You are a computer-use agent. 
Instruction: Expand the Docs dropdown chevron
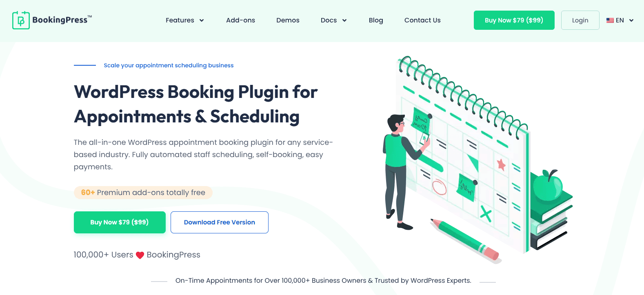click(344, 20)
